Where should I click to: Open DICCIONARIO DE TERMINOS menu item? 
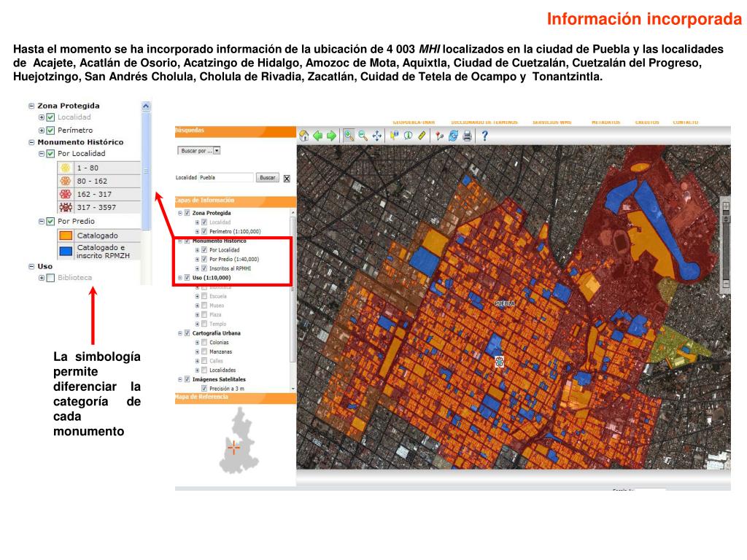pos(484,122)
